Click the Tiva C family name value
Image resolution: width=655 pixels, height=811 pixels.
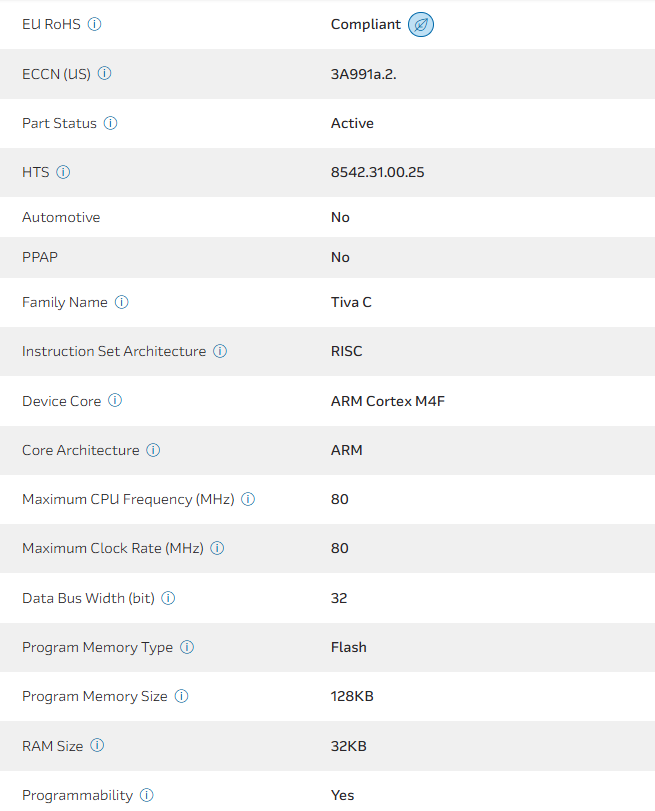click(351, 302)
